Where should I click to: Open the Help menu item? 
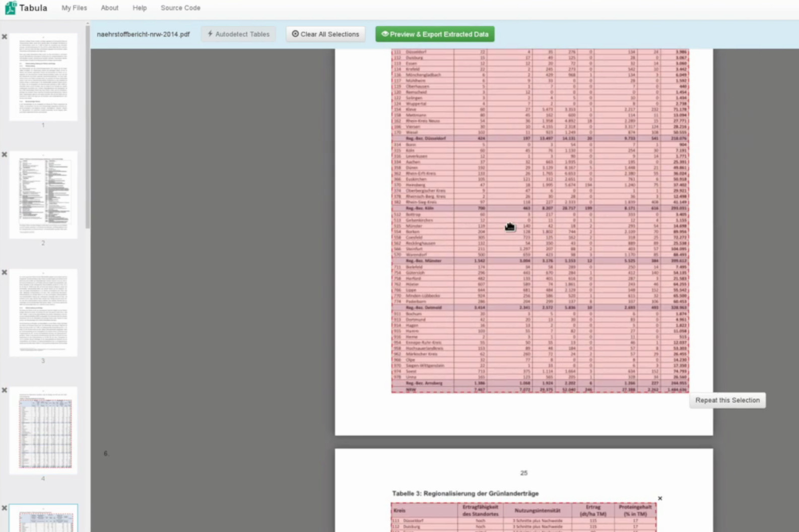click(140, 8)
